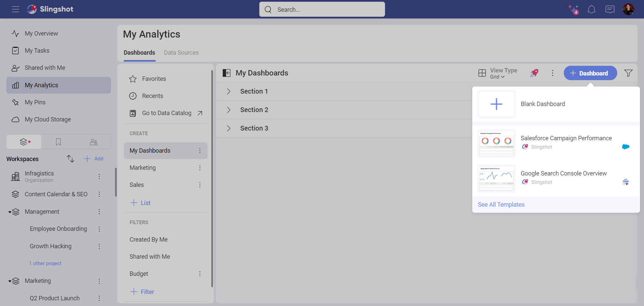Show 1 other project link
The image size is (644, 306).
click(45, 263)
